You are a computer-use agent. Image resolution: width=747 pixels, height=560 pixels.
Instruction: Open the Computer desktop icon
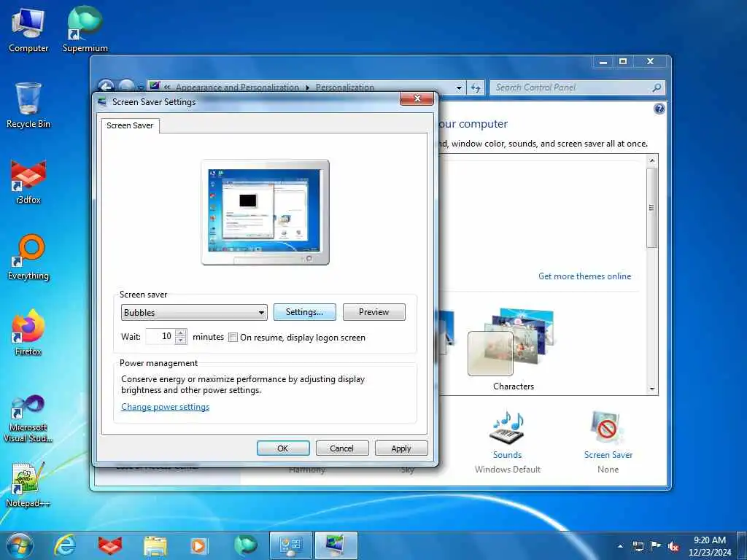pyautogui.click(x=28, y=29)
